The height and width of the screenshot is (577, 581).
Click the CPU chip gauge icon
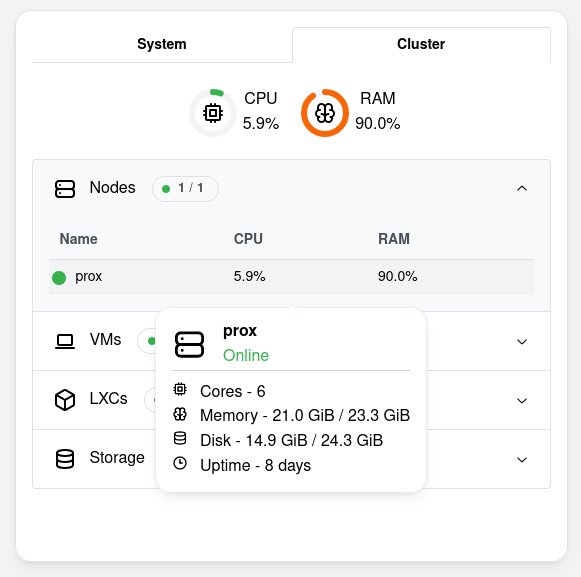[x=213, y=113]
